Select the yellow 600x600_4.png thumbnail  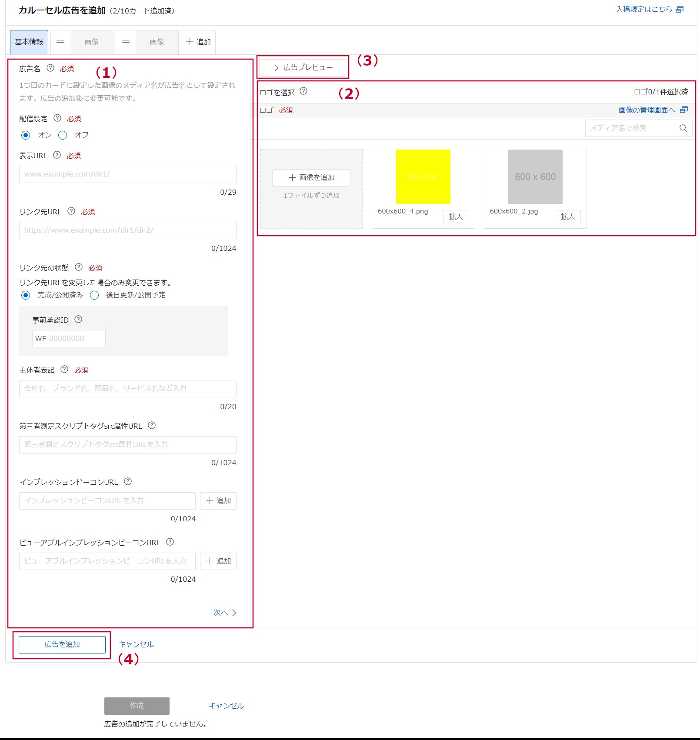[422, 177]
